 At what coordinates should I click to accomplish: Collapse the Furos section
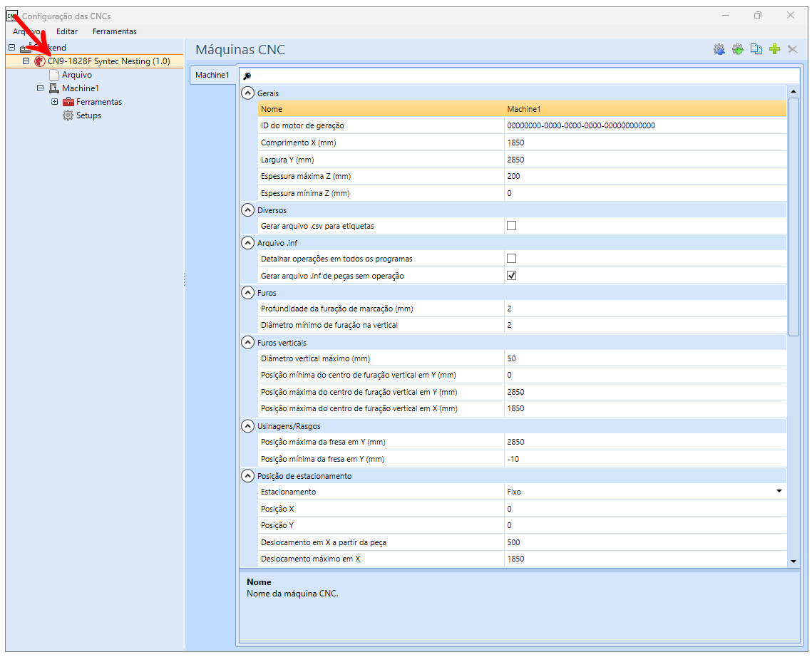click(248, 293)
